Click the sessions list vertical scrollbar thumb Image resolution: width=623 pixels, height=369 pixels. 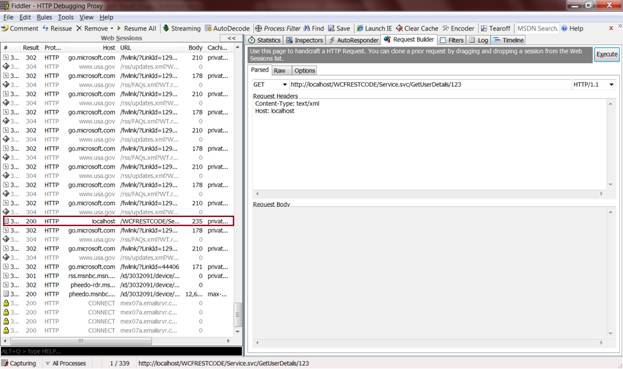(x=238, y=315)
